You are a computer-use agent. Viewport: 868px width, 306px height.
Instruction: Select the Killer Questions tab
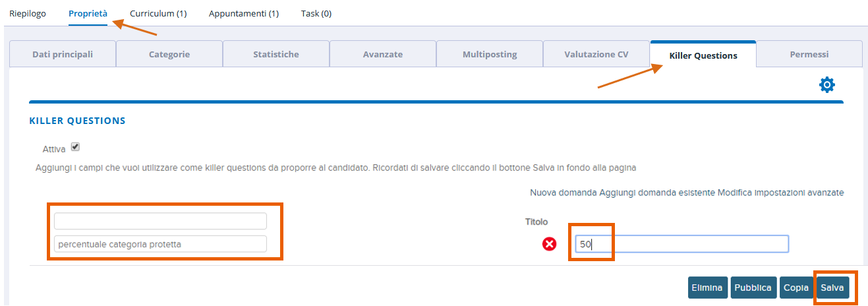[x=703, y=55]
